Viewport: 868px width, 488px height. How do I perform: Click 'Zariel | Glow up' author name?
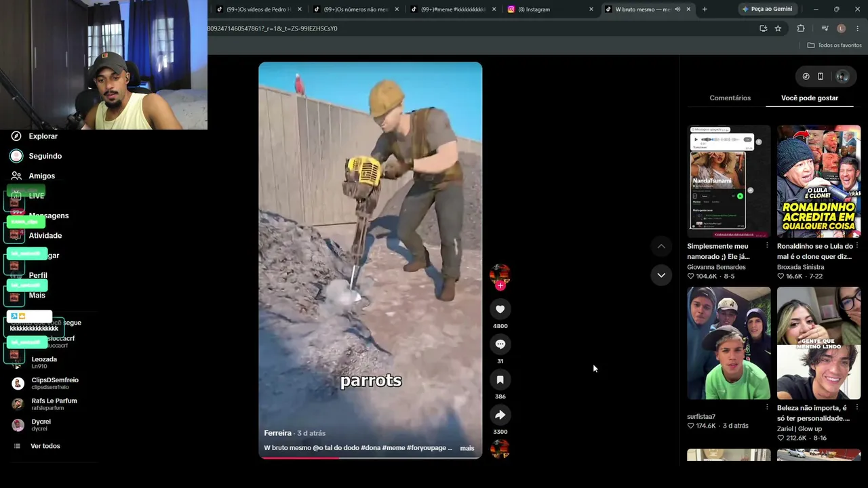(x=800, y=429)
